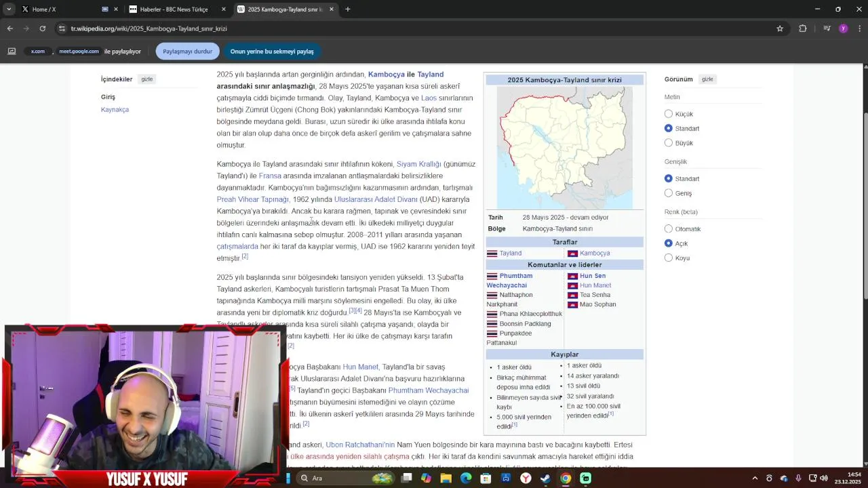868x488 pixels.
Task: Open Task View in the taskbar
Action: point(406,479)
